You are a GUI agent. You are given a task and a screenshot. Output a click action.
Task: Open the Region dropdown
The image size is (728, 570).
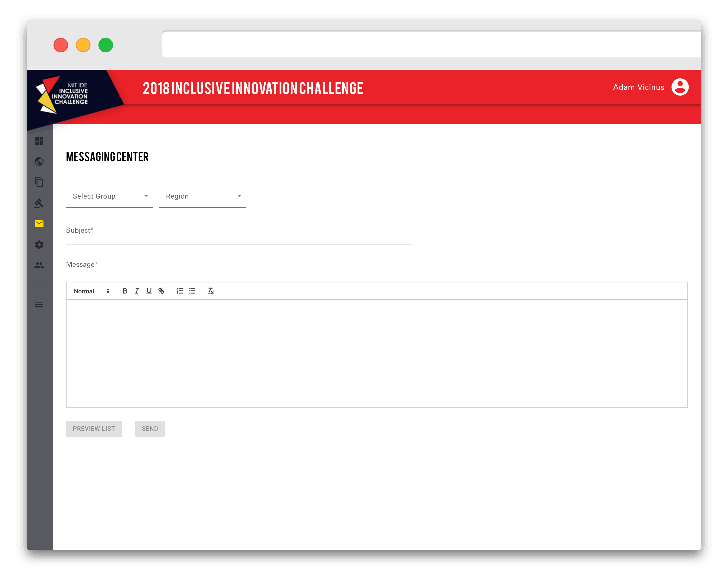tap(202, 197)
